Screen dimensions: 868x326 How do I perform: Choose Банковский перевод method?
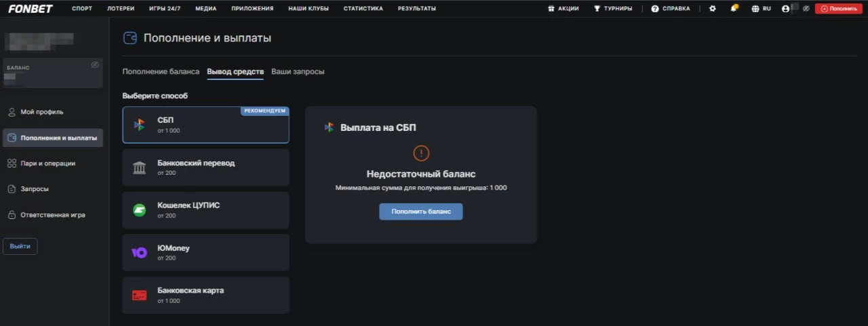[x=205, y=167]
